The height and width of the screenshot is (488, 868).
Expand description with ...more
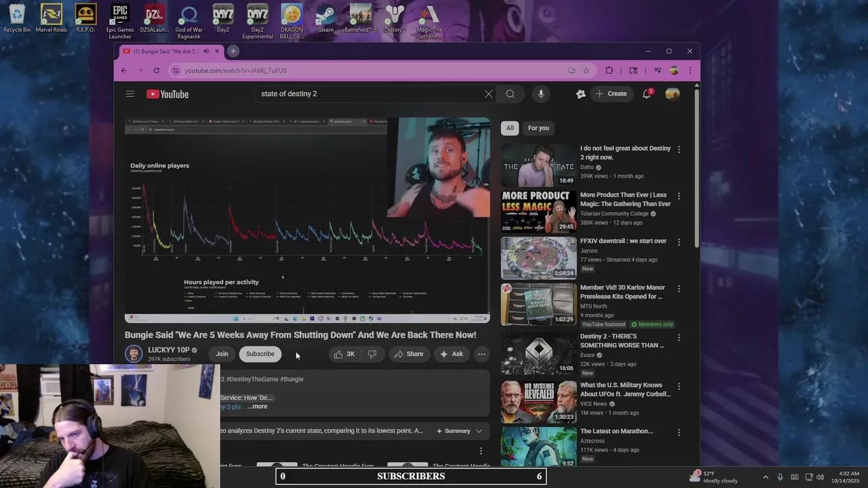258,407
